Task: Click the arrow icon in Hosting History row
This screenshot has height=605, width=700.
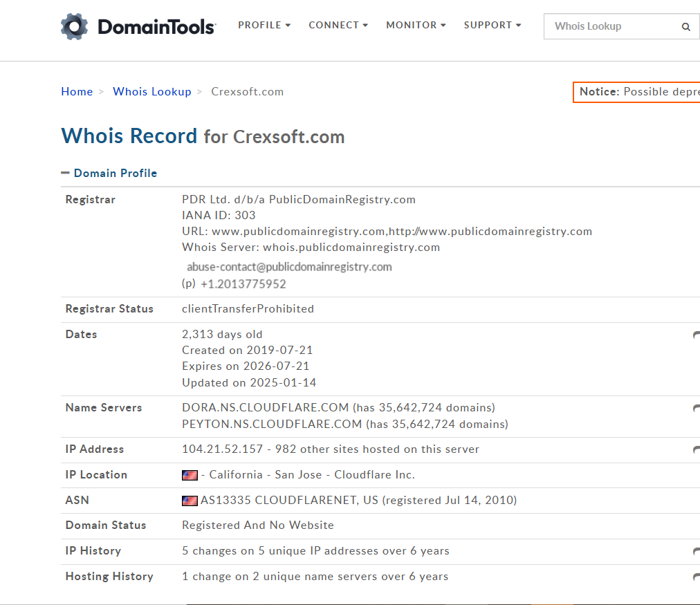Action: coord(696,577)
